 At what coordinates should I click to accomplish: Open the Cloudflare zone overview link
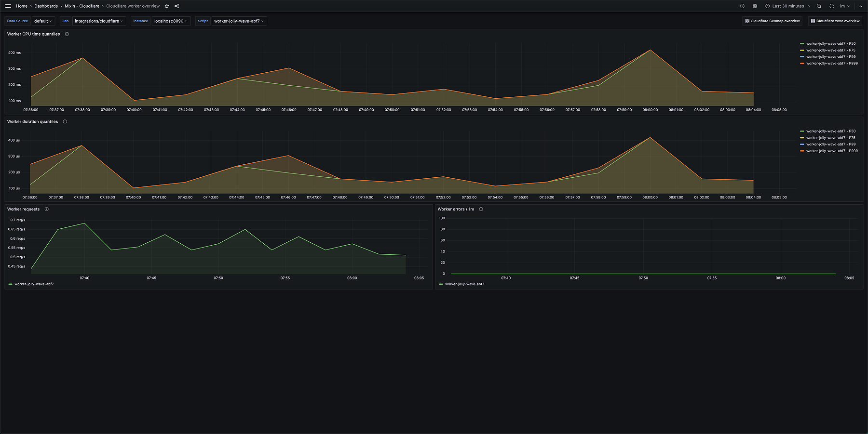(x=834, y=21)
